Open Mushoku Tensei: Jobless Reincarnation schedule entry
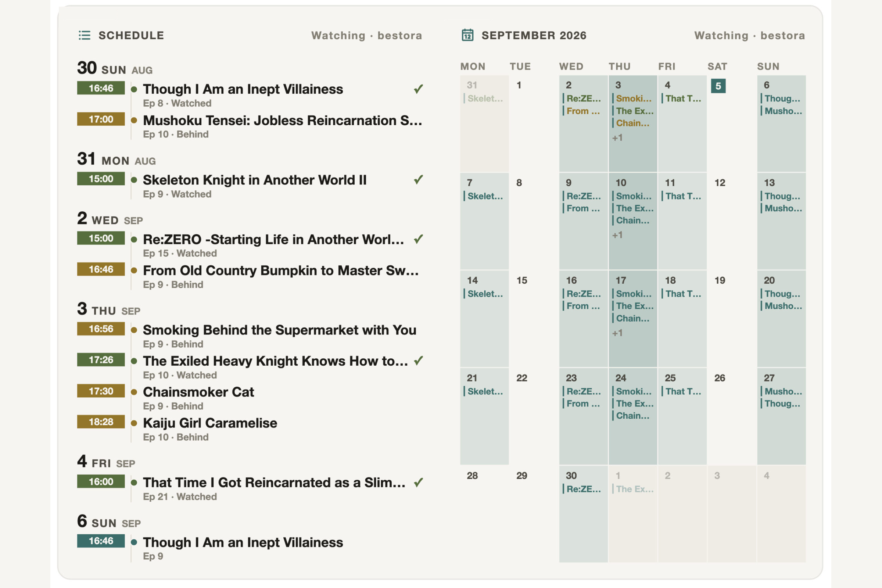The height and width of the screenshot is (588, 882). tap(282, 121)
